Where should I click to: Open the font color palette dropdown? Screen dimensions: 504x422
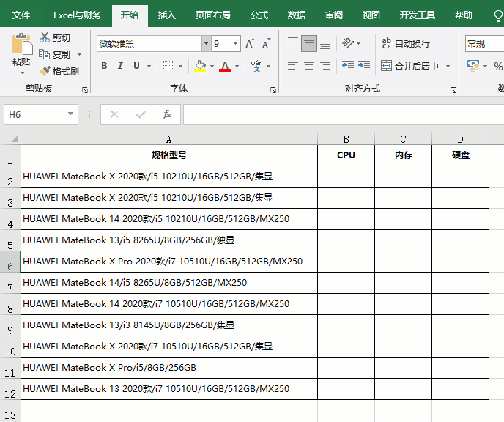(237, 66)
